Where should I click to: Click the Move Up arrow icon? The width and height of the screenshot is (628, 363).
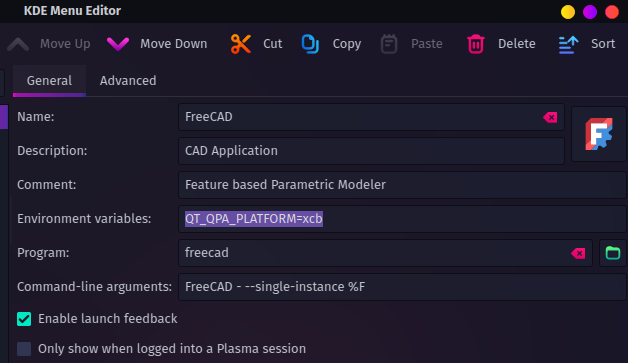[x=18, y=44]
